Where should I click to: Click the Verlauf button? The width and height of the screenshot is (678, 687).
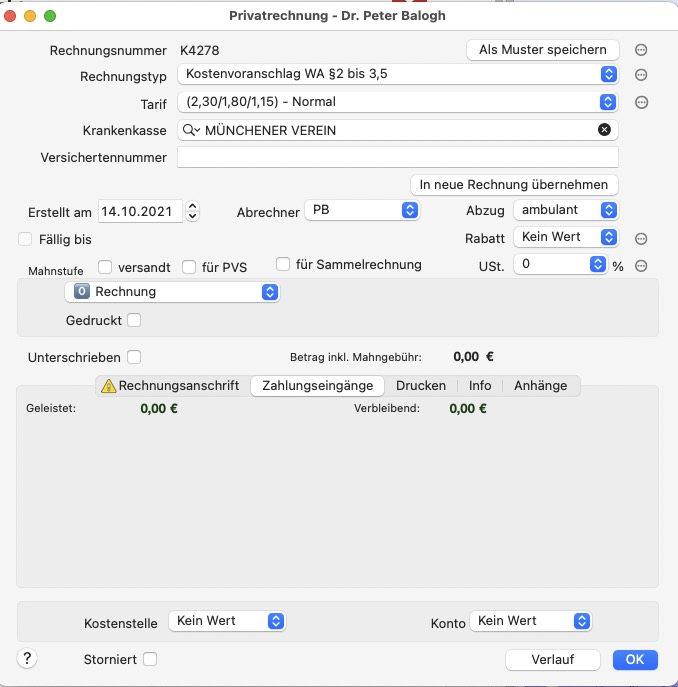click(x=552, y=659)
